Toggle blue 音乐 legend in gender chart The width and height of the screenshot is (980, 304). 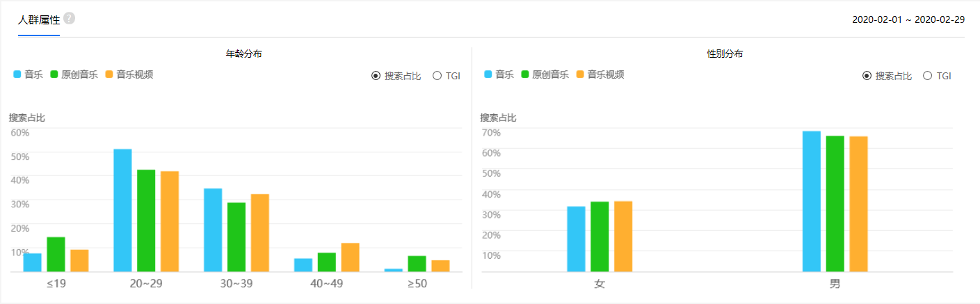[499, 74]
